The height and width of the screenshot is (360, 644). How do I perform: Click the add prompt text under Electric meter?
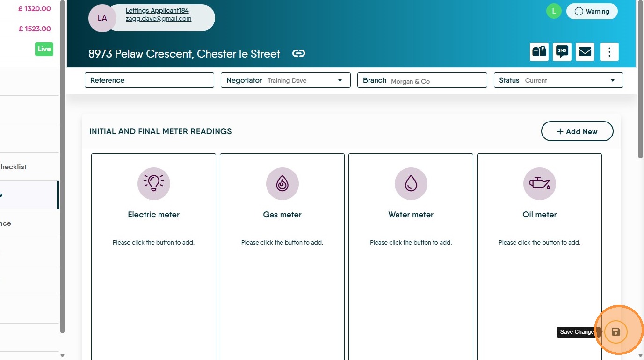pyautogui.click(x=153, y=243)
